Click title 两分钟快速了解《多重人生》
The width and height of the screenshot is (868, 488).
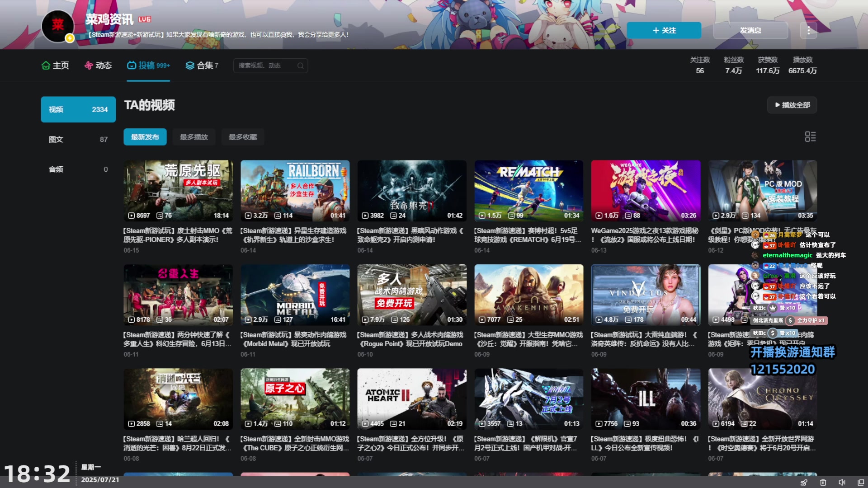coord(178,339)
